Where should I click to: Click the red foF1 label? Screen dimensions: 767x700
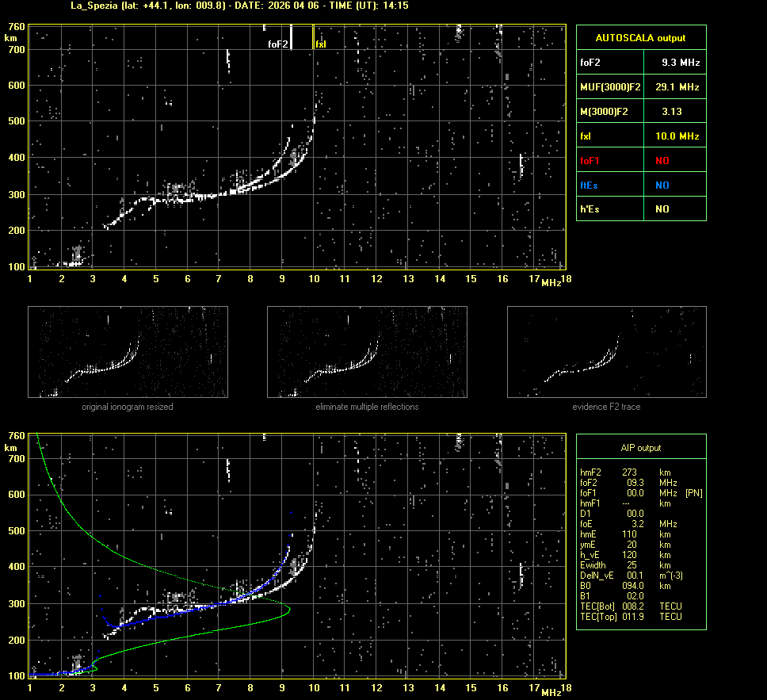point(590,161)
